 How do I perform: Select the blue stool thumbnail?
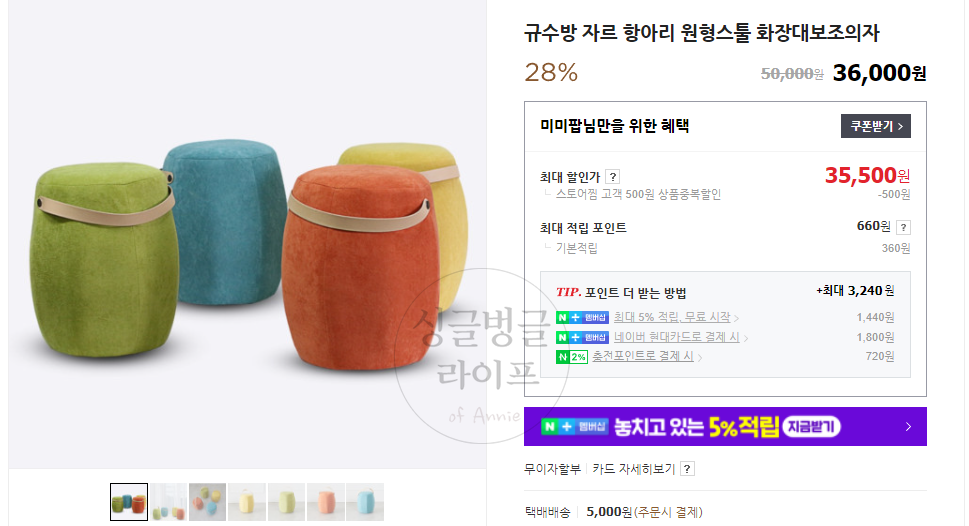tap(365, 502)
